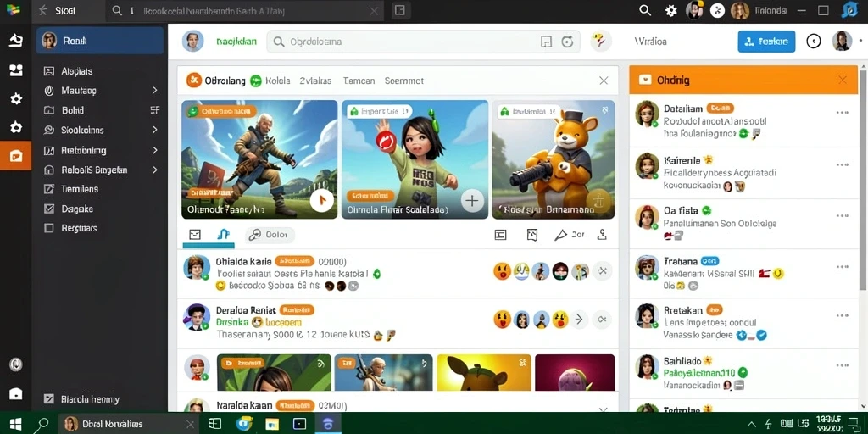Screen dimensions: 868x434
Task: Switch to the Tamcan tab
Action: [359, 81]
